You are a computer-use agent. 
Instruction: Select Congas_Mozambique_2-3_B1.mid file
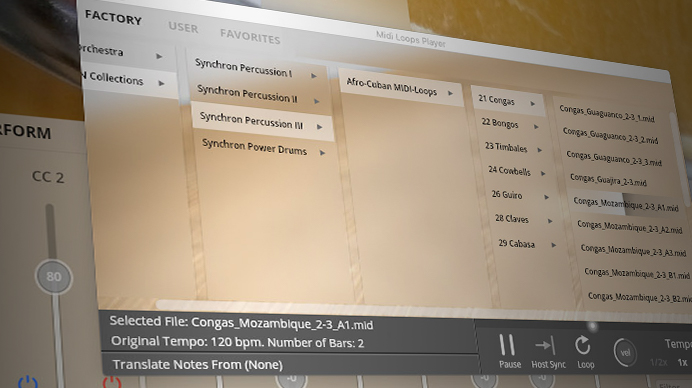tap(637, 274)
